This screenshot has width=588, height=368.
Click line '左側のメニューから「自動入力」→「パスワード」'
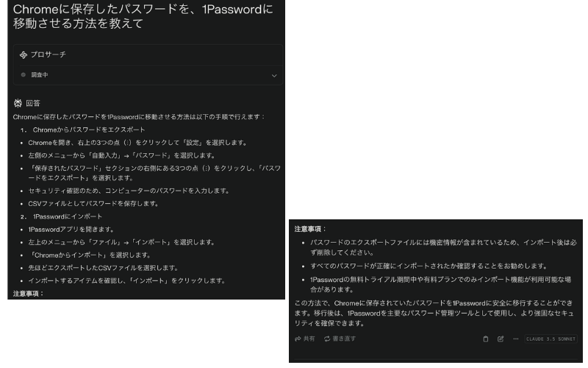pos(122,155)
